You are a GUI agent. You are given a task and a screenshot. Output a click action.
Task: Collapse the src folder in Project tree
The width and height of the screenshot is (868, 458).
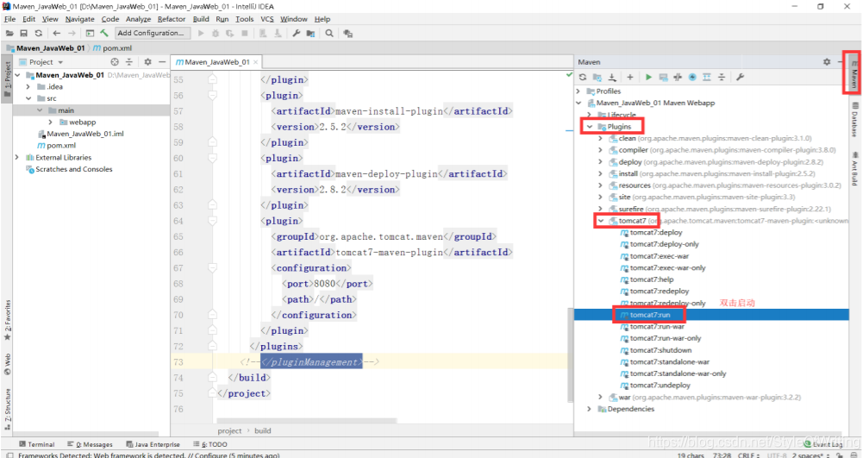28,98
